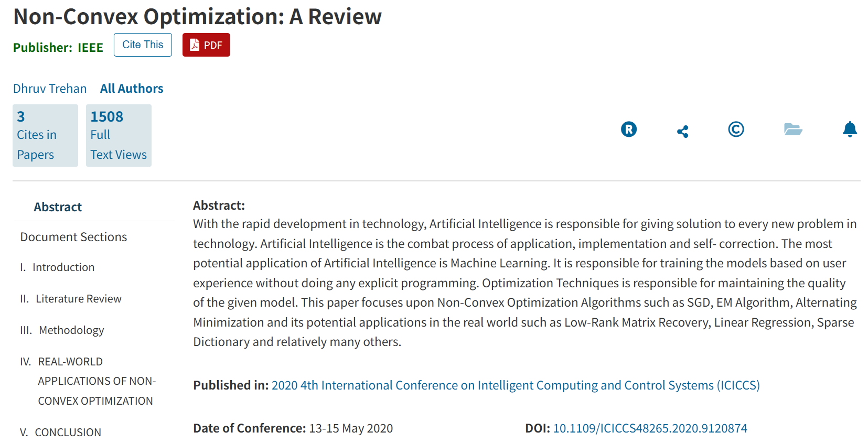Open the References 'R' icon
868x443 pixels.
click(628, 129)
